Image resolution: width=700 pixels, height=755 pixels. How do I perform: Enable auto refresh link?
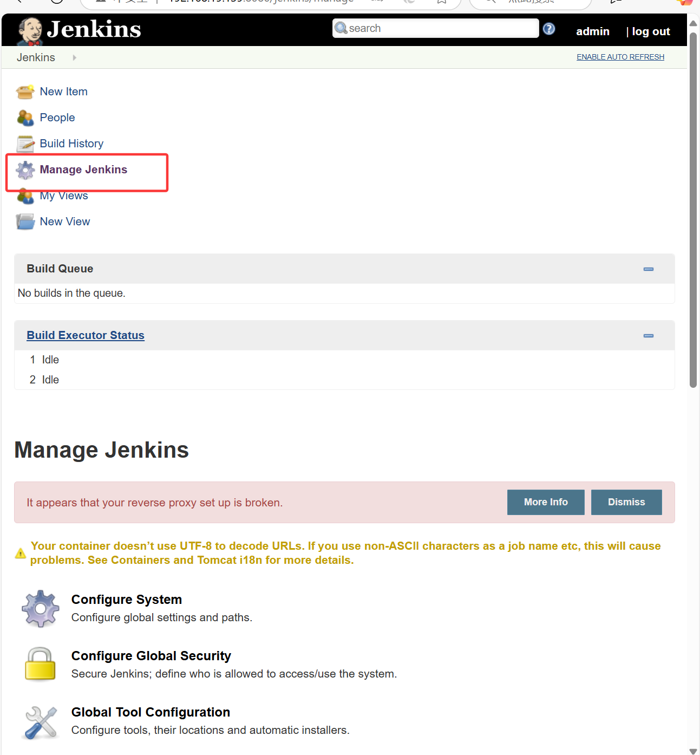[x=620, y=57]
